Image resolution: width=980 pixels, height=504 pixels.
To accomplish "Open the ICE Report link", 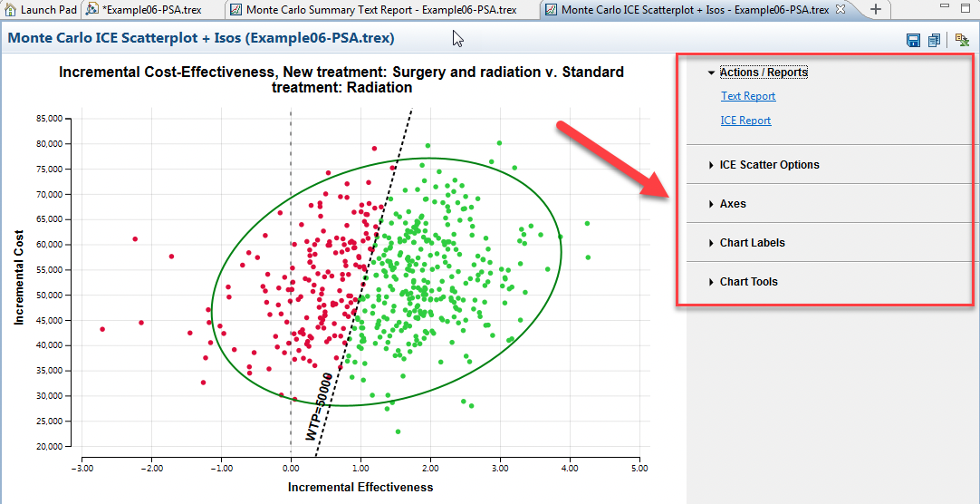I will coord(745,121).
